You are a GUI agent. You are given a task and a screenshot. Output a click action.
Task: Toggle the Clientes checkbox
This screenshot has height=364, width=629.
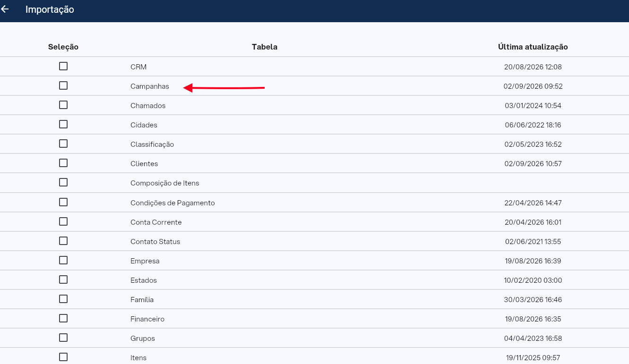click(x=63, y=163)
